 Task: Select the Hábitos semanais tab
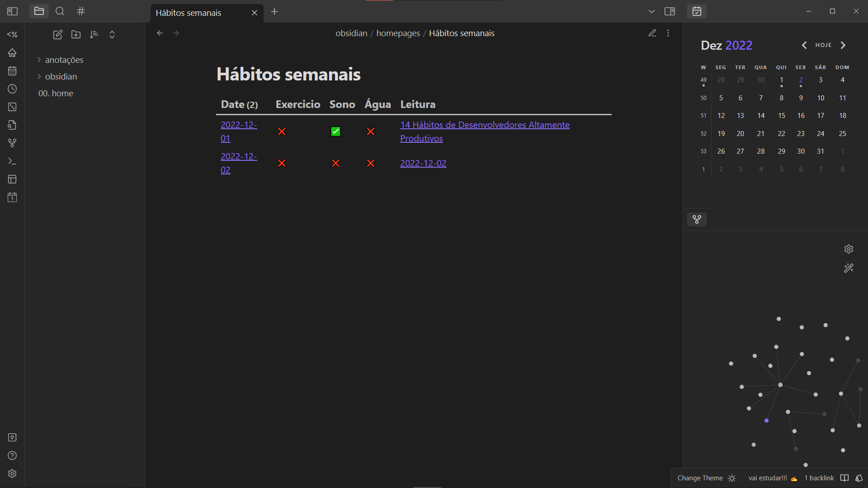pos(189,13)
